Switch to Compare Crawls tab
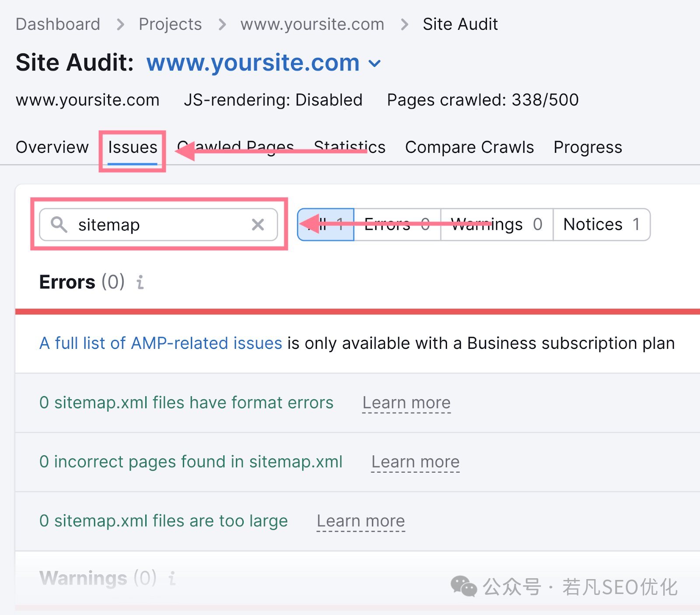 pos(469,147)
